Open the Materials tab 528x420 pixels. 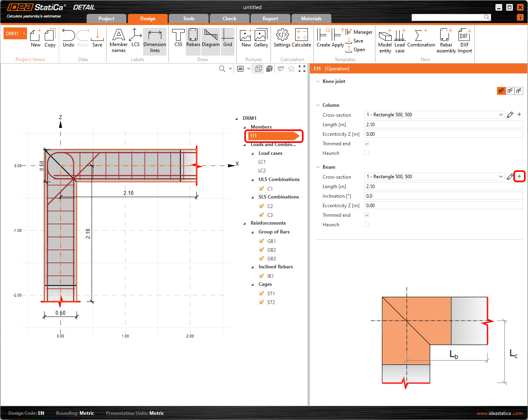click(x=311, y=19)
